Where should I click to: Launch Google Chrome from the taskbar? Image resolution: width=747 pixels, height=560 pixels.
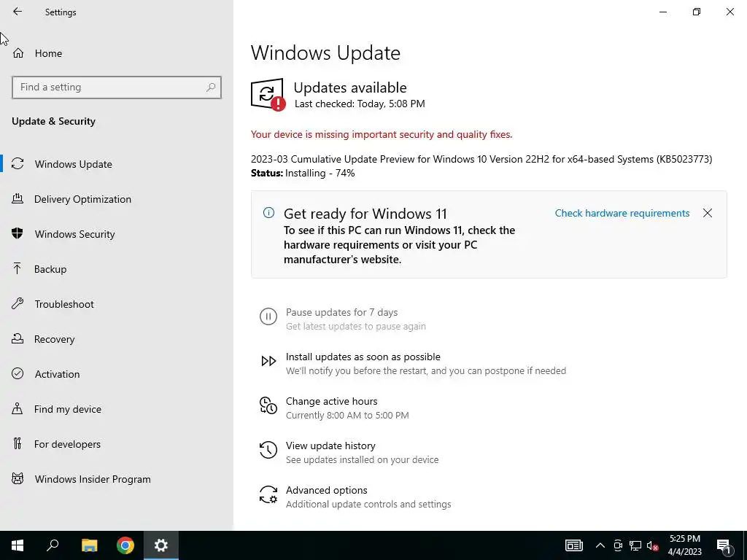tap(125, 545)
